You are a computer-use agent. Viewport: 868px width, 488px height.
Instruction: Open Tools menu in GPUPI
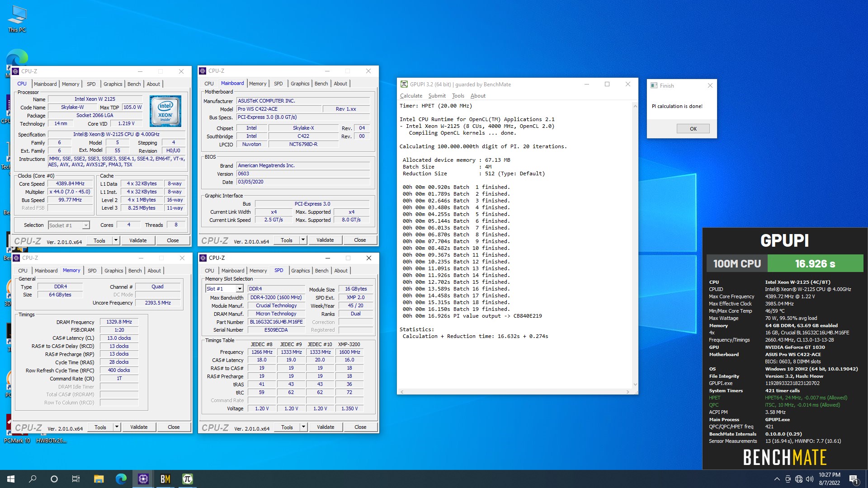click(458, 96)
